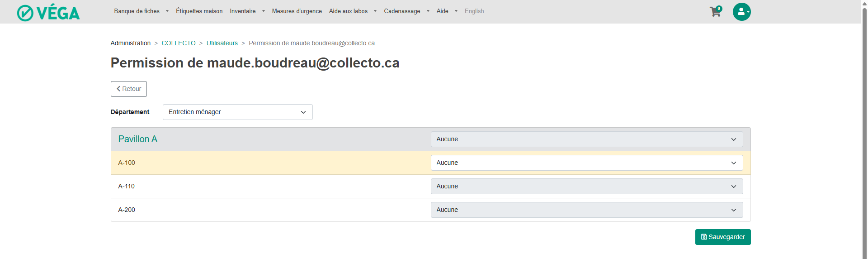This screenshot has width=868, height=259.
Task: Open A-100 permission dropdown
Action: [587, 163]
